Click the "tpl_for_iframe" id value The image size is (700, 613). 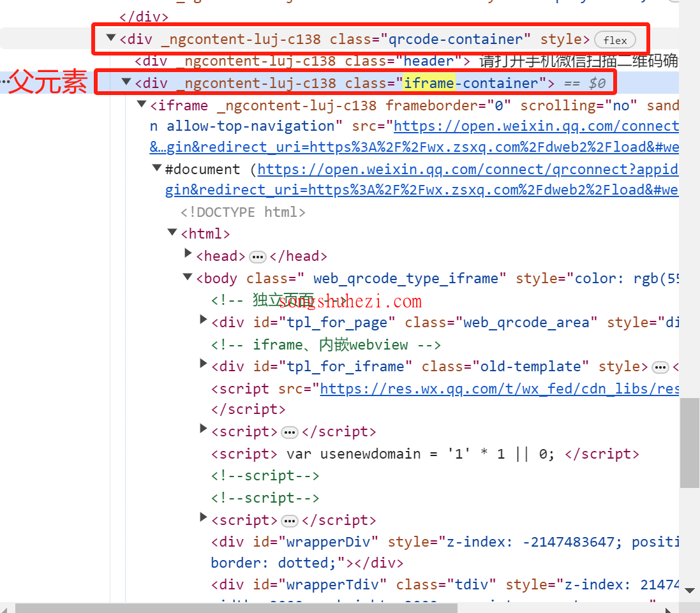[x=346, y=367]
